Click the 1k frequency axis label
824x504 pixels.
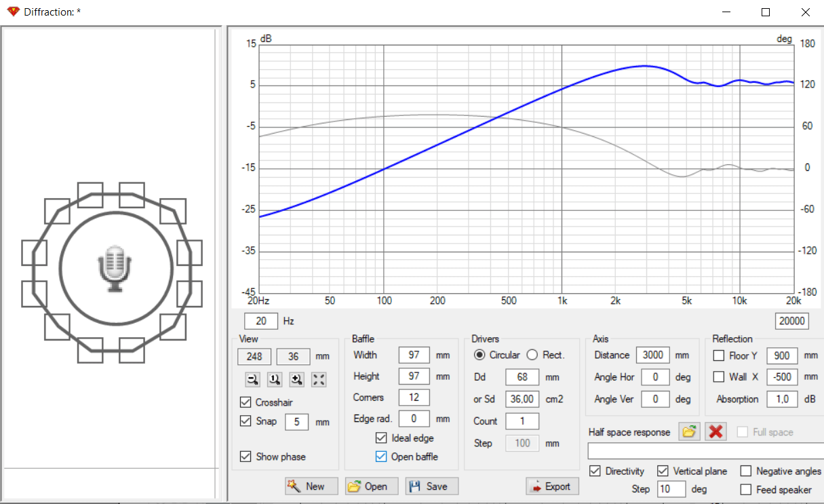point(562,301)
